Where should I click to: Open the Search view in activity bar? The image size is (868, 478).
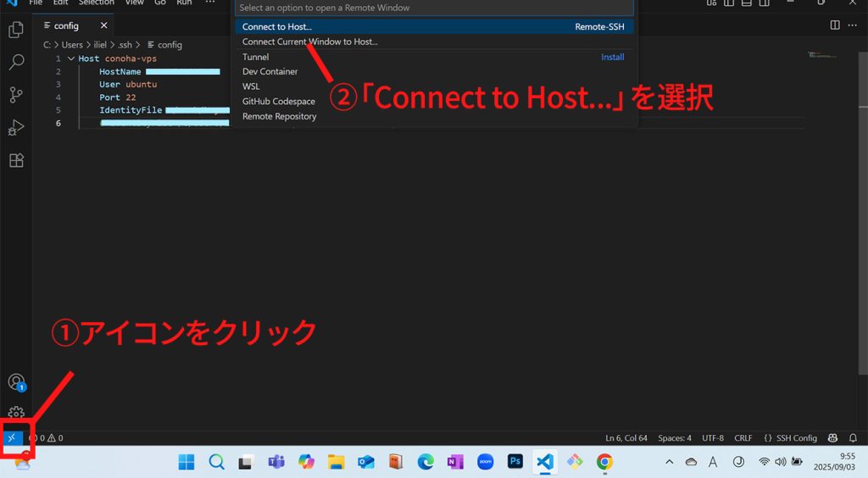coord(15,63)
